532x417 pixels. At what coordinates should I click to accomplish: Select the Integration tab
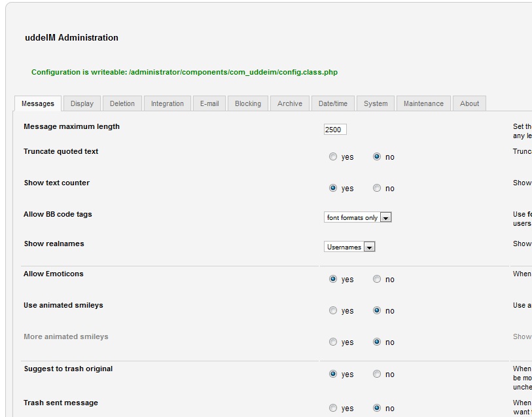coord(168,103)
